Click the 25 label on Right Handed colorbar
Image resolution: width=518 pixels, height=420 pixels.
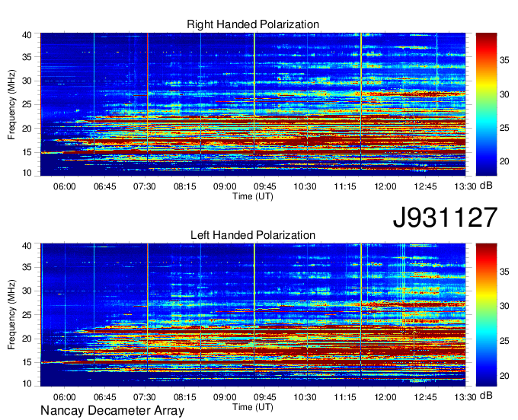504,128
